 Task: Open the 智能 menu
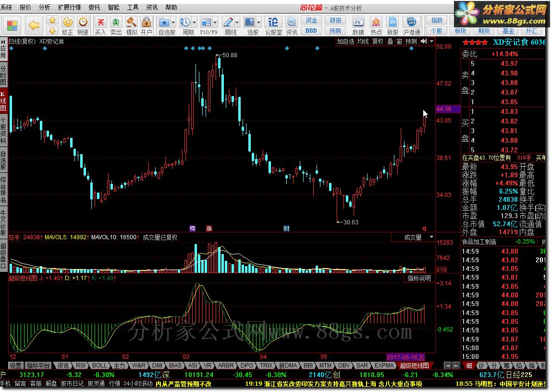click(x=113, y=7)
